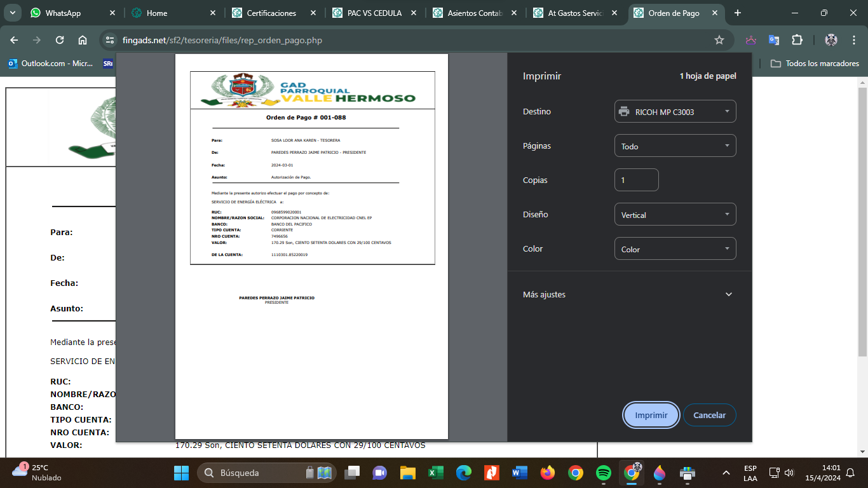868x488 pixels.
Task: Open the Páginas dropdown
Action: click(675, 146)
